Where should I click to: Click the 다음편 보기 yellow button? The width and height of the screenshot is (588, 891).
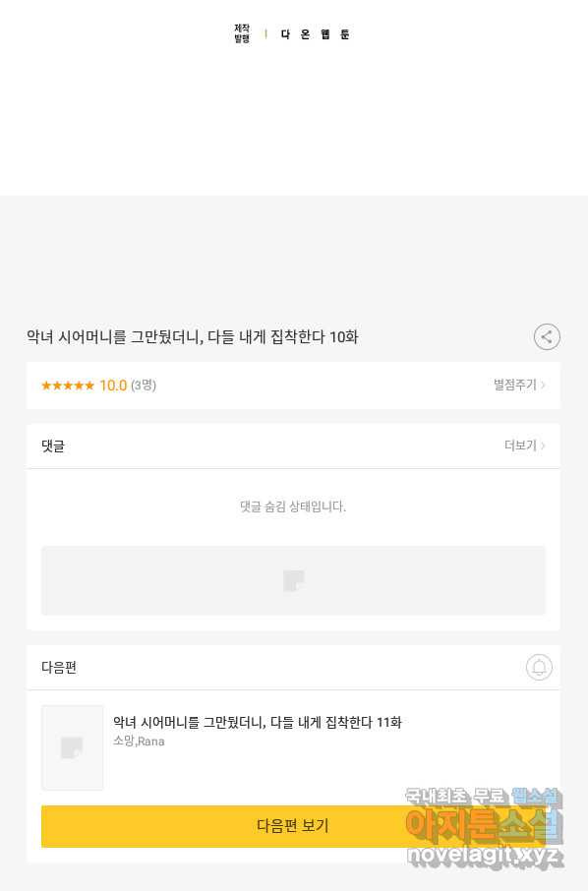tap(293, 826)
